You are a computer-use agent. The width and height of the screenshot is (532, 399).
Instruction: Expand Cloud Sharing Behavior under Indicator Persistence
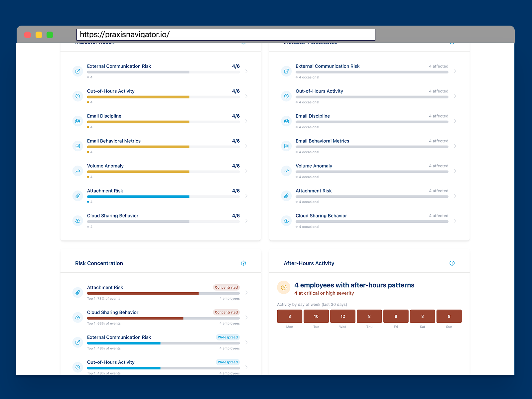coord(455,221)
